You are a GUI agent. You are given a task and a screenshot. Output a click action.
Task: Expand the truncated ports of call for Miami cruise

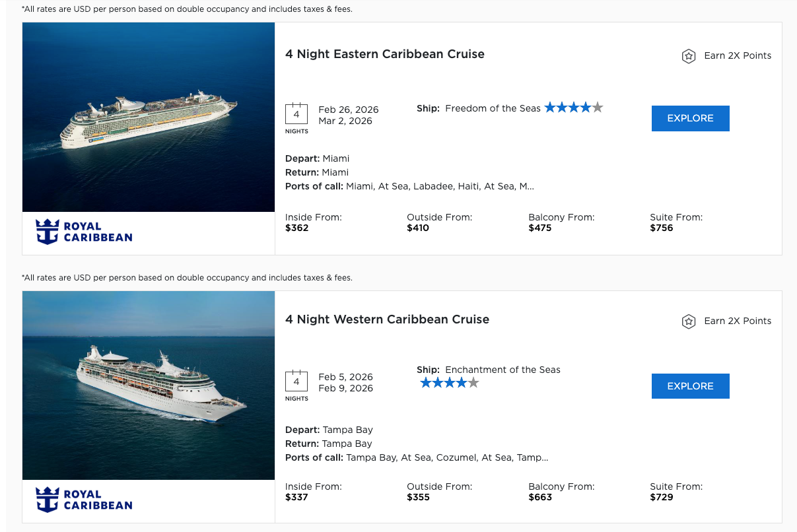click(532, 186)
